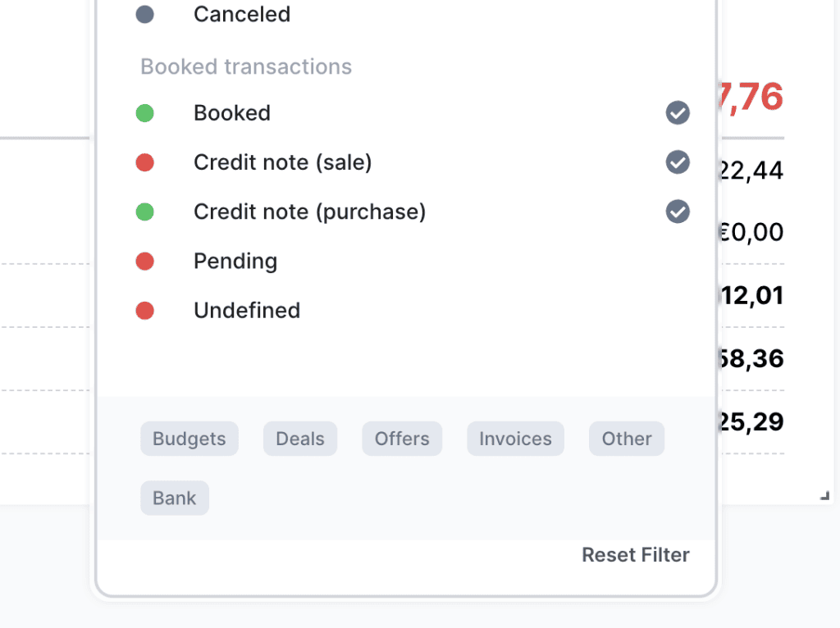This screenshot has height=628, width=840.
Task: Apply the Budgets preset filter
Action: pyautogui.click(x=189, y=439)
